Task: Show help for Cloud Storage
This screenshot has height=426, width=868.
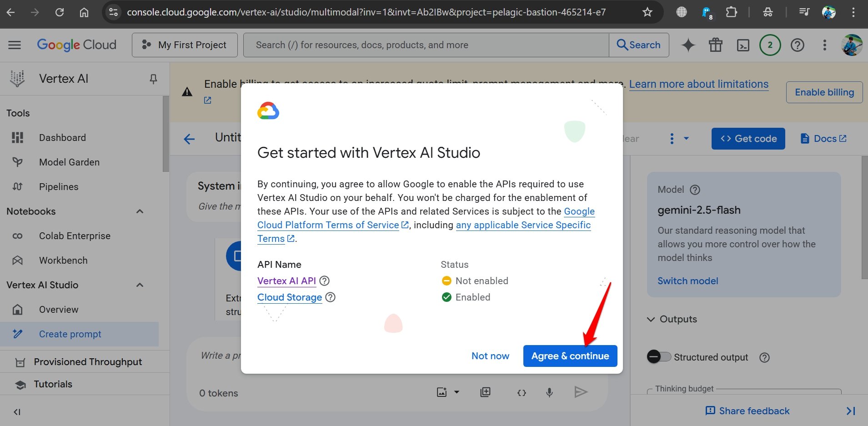Action: 331,297
